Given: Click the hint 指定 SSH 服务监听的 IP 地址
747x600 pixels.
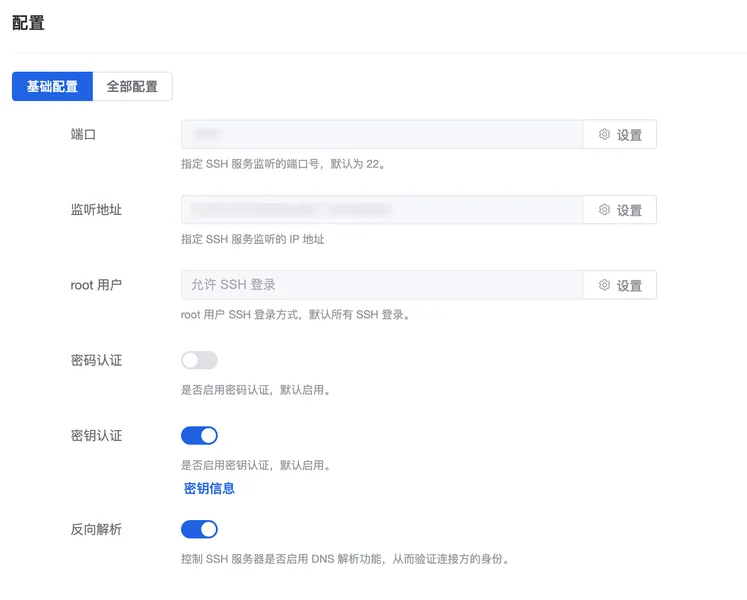Looking at the screenshot, I should coord(252,239).
